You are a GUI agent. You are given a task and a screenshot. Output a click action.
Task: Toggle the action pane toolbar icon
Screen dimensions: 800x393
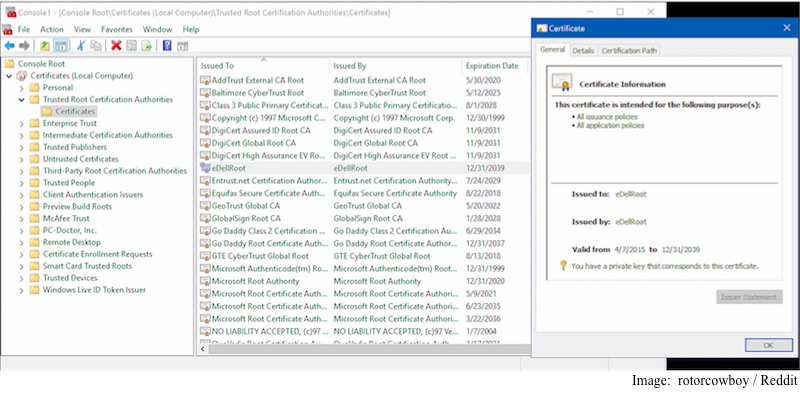(182, 46)
